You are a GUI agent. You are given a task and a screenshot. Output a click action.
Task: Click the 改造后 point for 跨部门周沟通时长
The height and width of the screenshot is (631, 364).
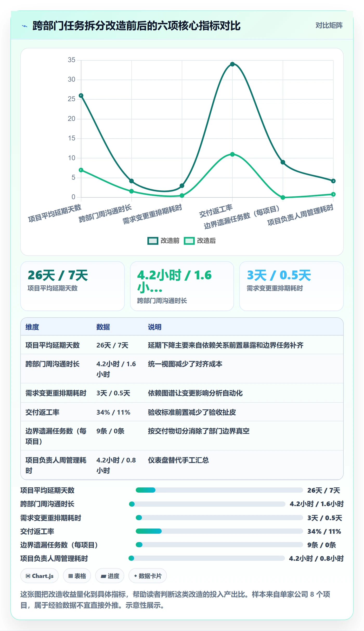(132, 191)
